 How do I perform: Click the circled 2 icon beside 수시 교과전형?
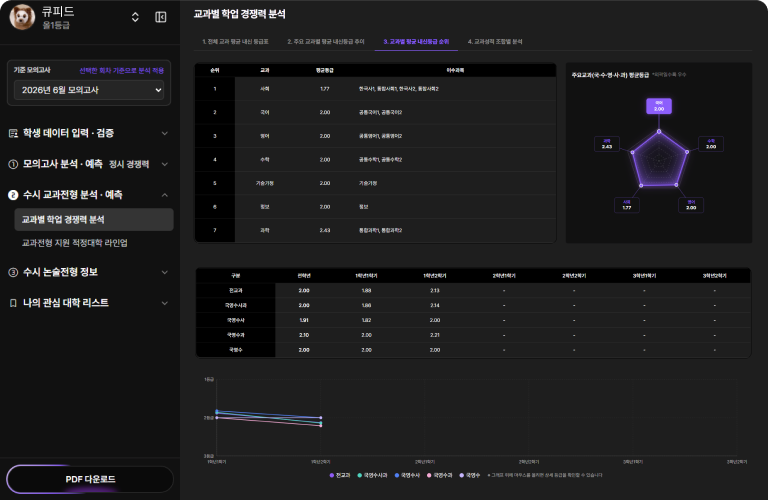click(x=13, y=195)
